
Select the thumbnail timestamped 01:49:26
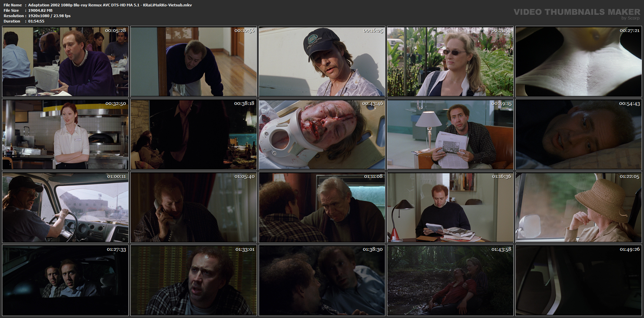(579, 280)
